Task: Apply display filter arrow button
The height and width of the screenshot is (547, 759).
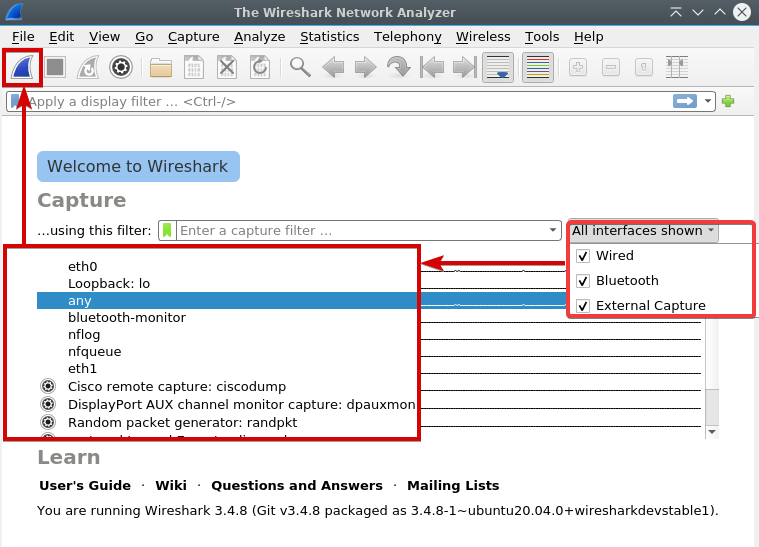Action: click(x=685, y=101)
